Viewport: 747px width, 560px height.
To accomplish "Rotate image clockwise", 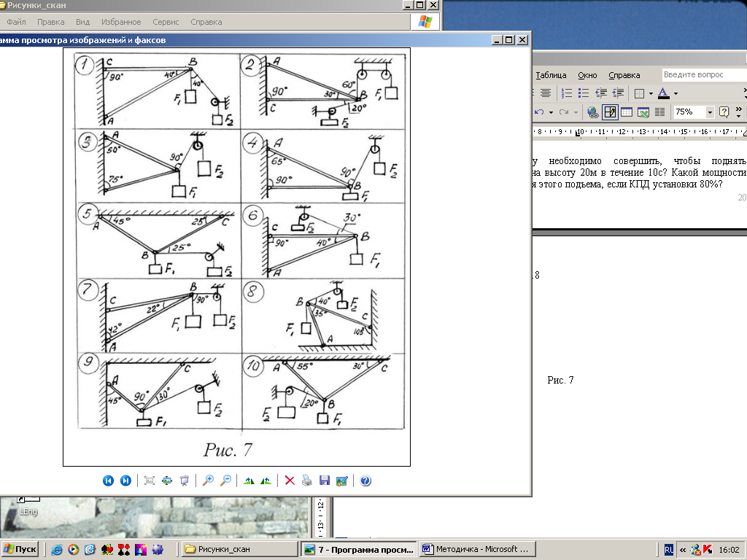I will point(249,481).
